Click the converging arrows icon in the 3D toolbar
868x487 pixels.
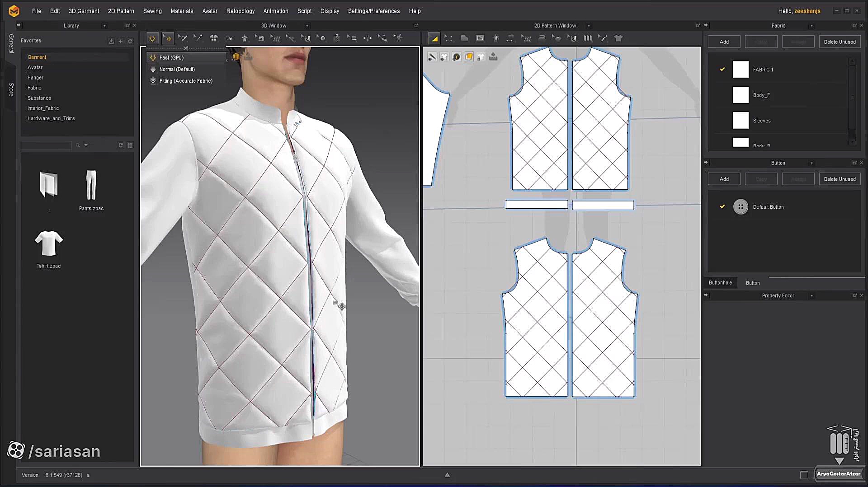368,38
